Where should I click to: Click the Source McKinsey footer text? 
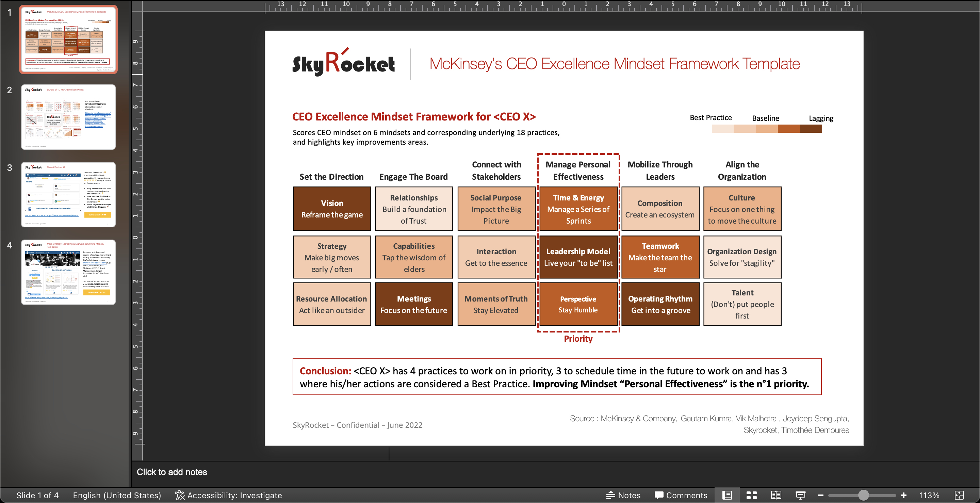pos(709,424)
